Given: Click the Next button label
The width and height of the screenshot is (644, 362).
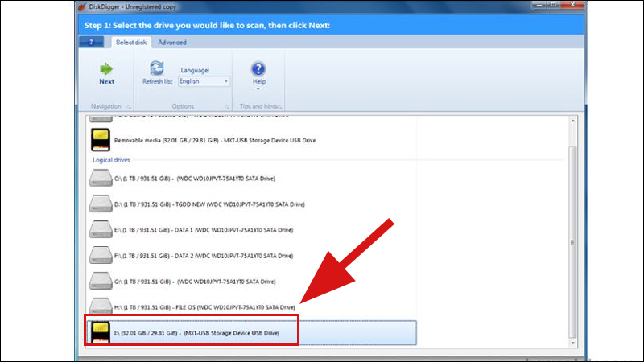Looking at the screenshot, I should tap(107, 81).
